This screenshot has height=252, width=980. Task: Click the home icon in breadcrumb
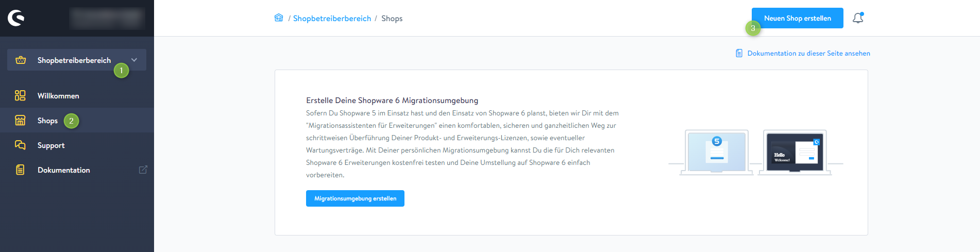point(279,18)
